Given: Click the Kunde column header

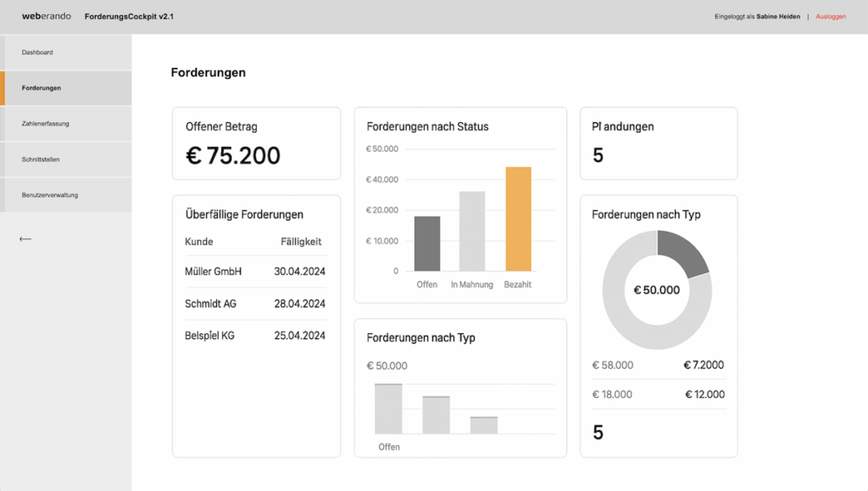Looking at the screenshot, I should (x=199, y=242).
